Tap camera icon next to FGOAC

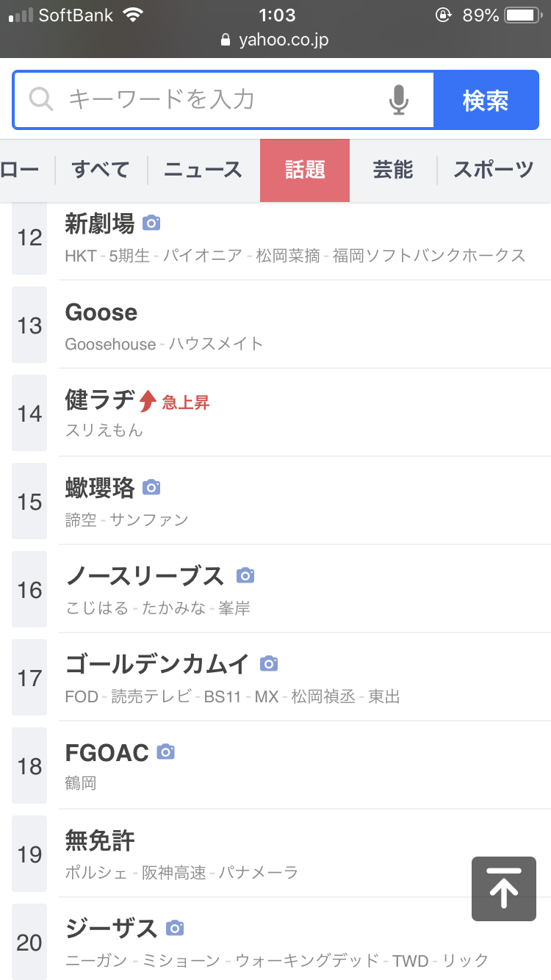pyautogui.click(x=166, y=752)
